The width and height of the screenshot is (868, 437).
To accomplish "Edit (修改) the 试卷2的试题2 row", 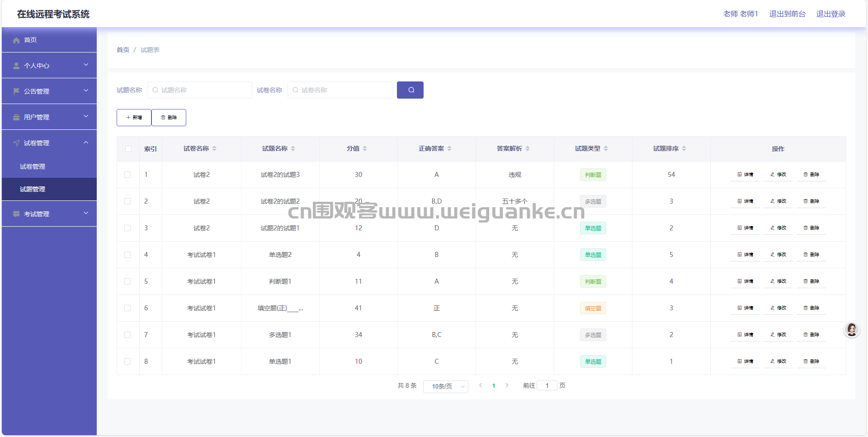I will point(778,201).
